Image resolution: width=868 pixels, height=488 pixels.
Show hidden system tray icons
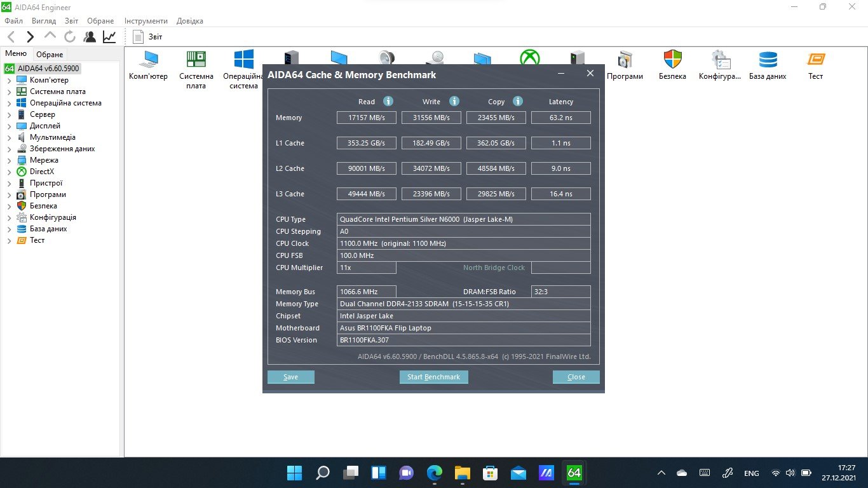(x=661, y=473)
